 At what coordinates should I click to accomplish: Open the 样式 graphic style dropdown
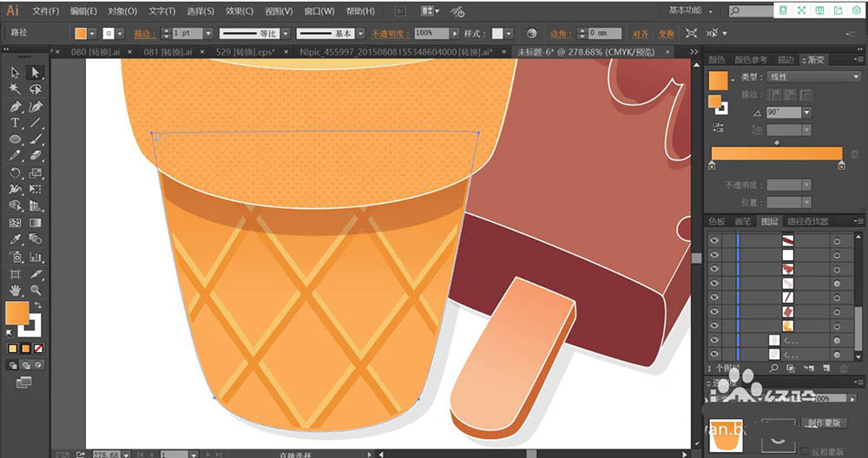[x=509, y=34]
